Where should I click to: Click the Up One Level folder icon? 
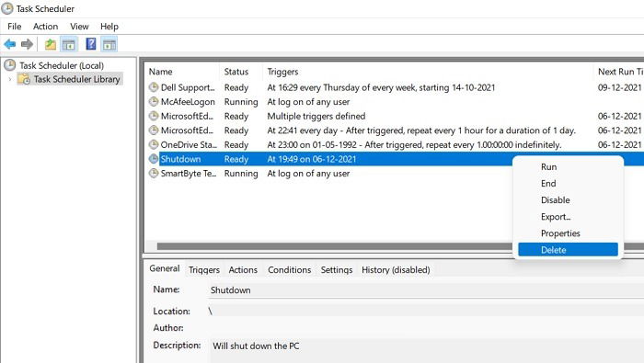click(x=51, y=44)
